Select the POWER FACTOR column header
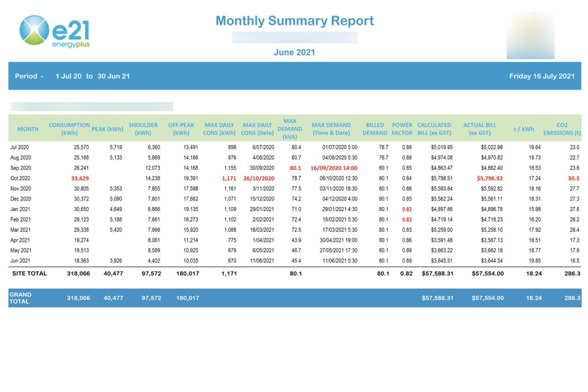Viewport: 588px width, 392px height. 401,129
